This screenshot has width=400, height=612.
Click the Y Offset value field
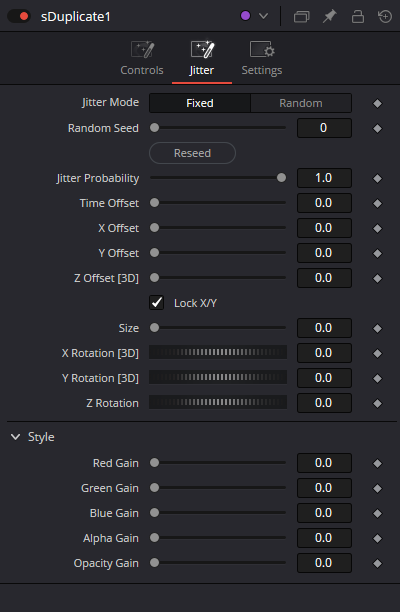(324, 253)
